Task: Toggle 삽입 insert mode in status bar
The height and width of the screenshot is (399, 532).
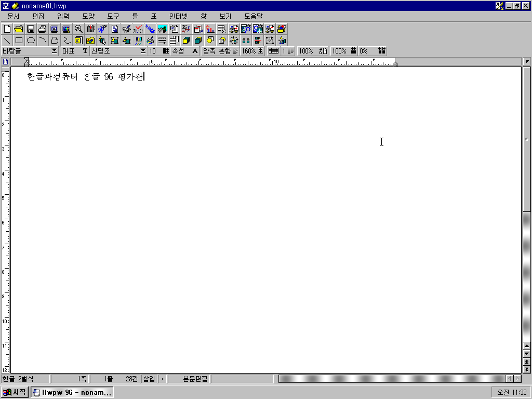Action: (149, 379)
